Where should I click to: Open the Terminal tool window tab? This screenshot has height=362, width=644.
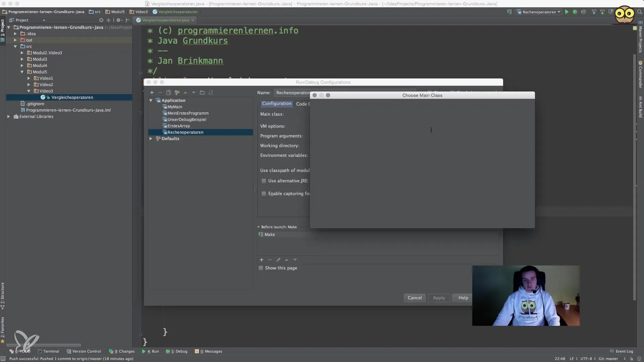click(48, 351)
